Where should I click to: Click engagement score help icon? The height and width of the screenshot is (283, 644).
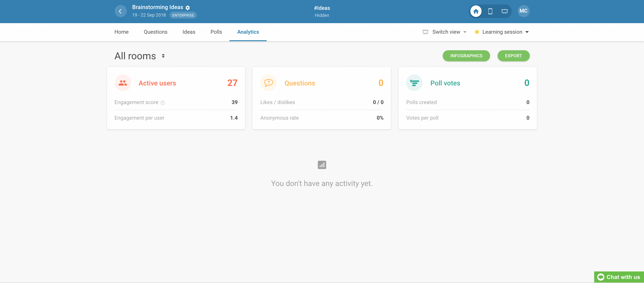pyautogui.click(x=163, y=103)
